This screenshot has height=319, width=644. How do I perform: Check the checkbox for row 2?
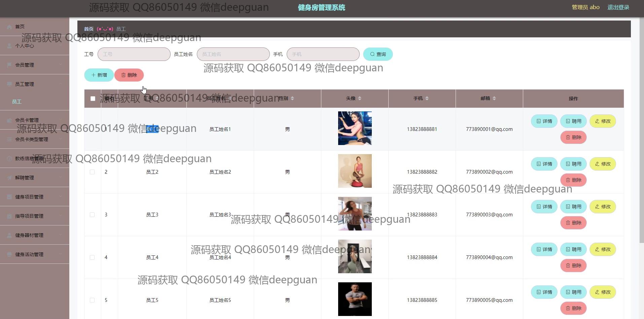coord(92,172)
